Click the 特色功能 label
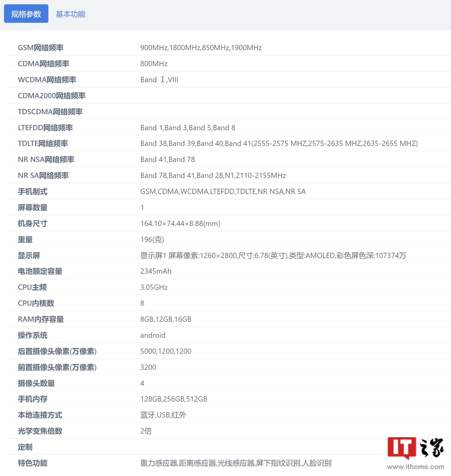The image size is (451, 476). coord(33,463)
